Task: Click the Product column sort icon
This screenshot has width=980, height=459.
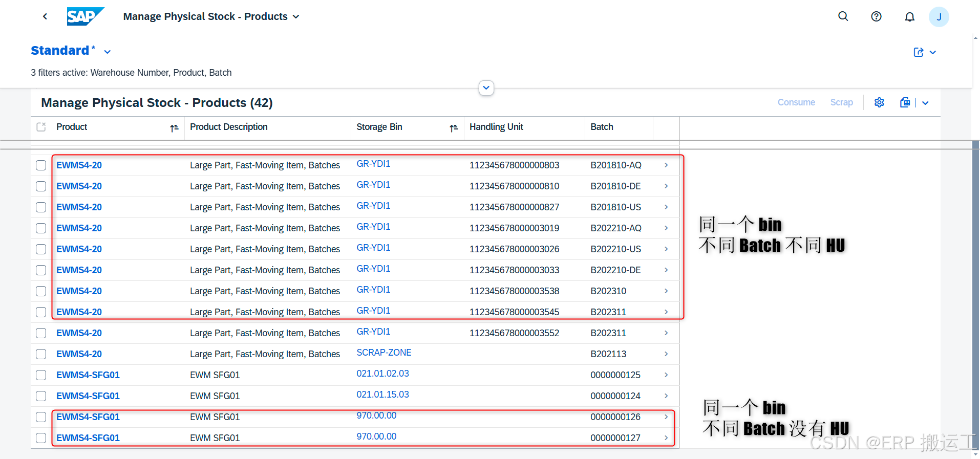Action: tap(174, 128)
